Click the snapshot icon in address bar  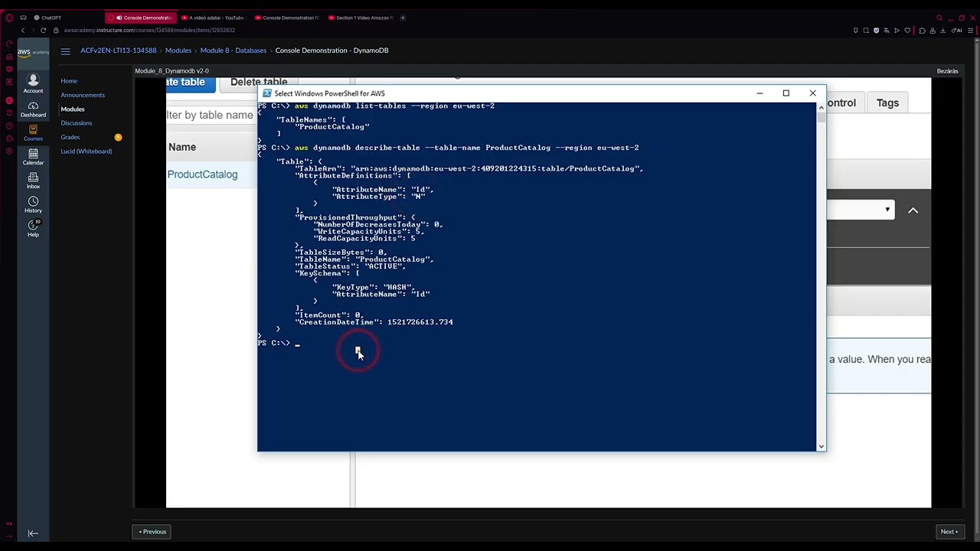tap(866, 31)
